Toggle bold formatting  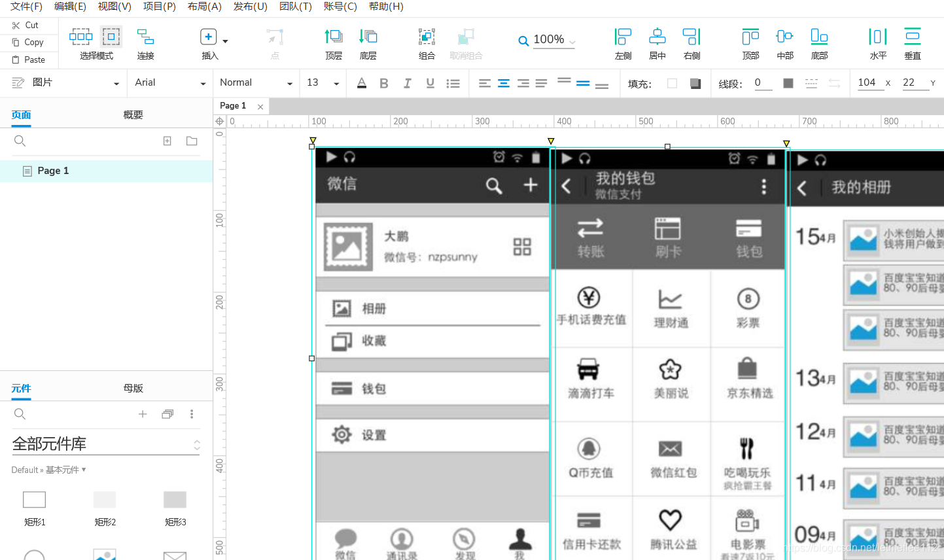pyautogui.click(x=384, y=83)
